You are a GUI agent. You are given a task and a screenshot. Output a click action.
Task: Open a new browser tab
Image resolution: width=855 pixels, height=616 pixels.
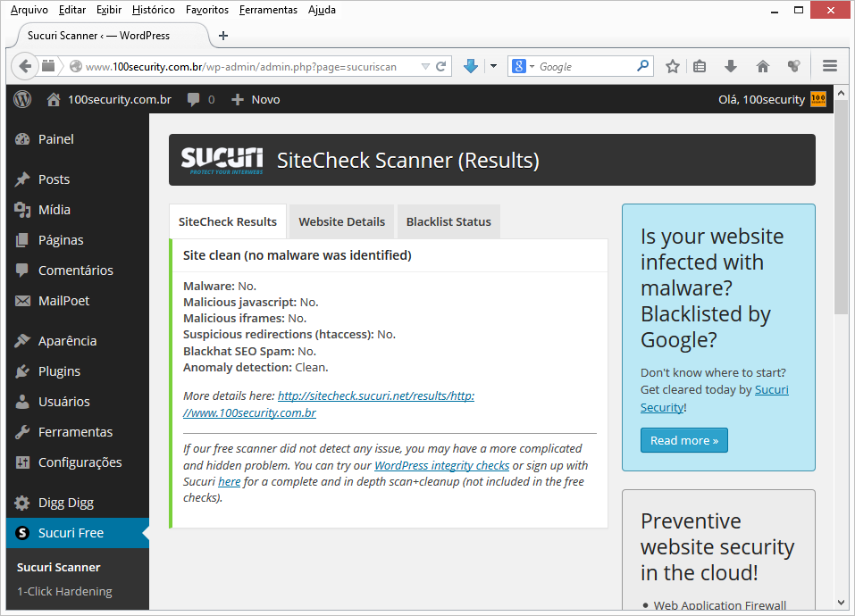click(x=223, y=36)
